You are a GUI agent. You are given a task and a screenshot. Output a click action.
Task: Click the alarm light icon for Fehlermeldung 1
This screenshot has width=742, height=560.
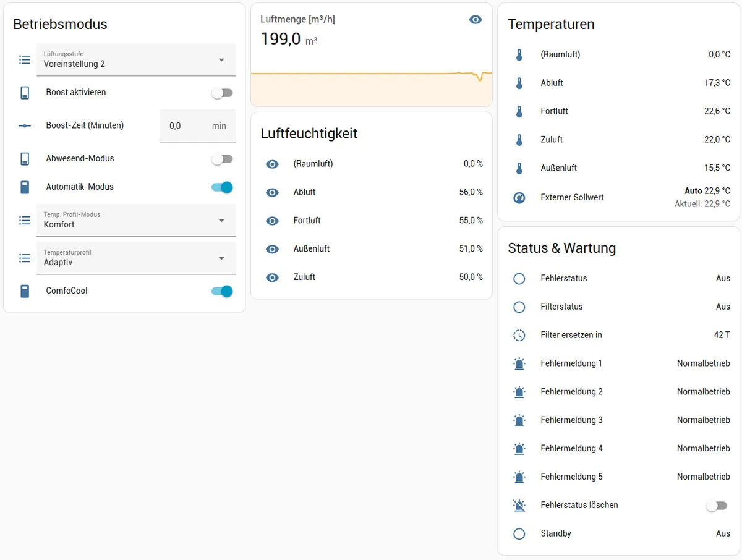(x=519, y=363)
